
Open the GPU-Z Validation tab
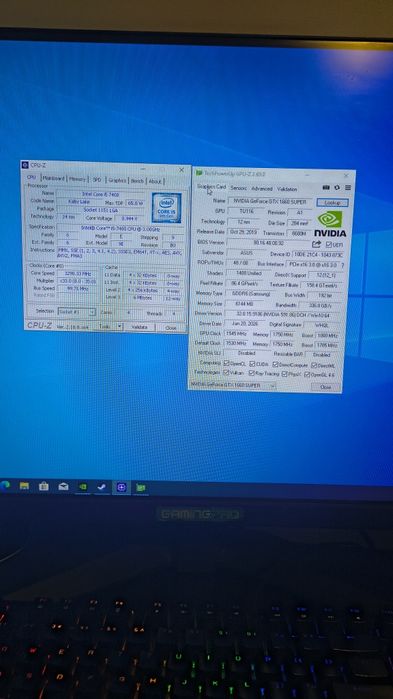pyautogui.click(x=287, y=189)
